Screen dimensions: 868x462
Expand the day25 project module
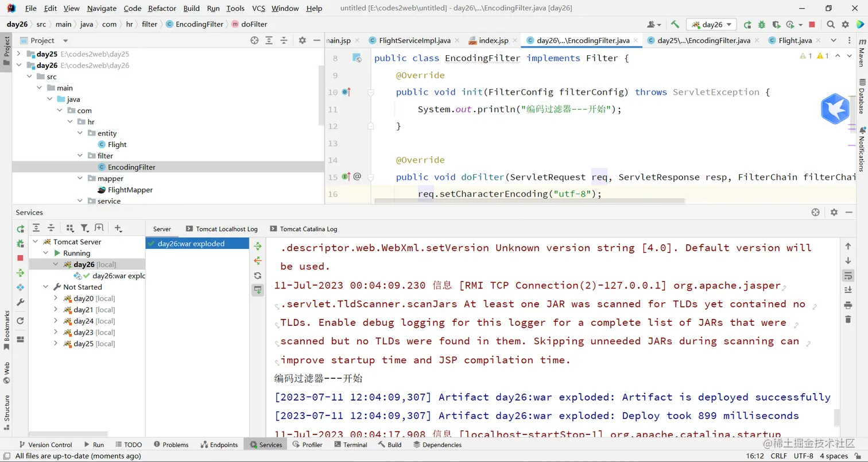click(x=19, y=54)
